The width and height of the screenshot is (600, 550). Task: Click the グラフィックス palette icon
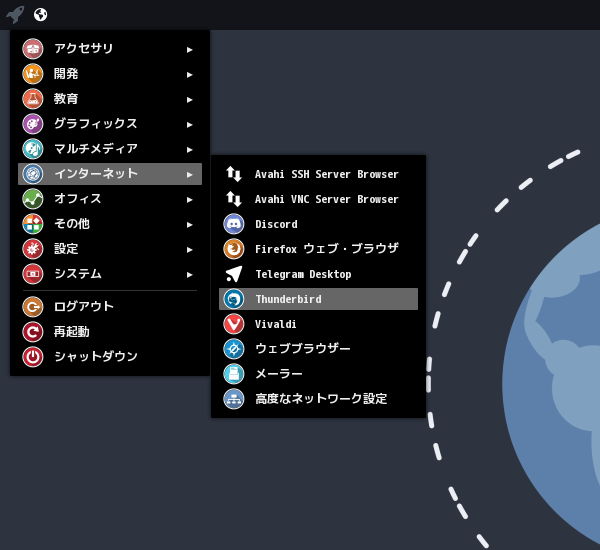(x=33, y=124)
